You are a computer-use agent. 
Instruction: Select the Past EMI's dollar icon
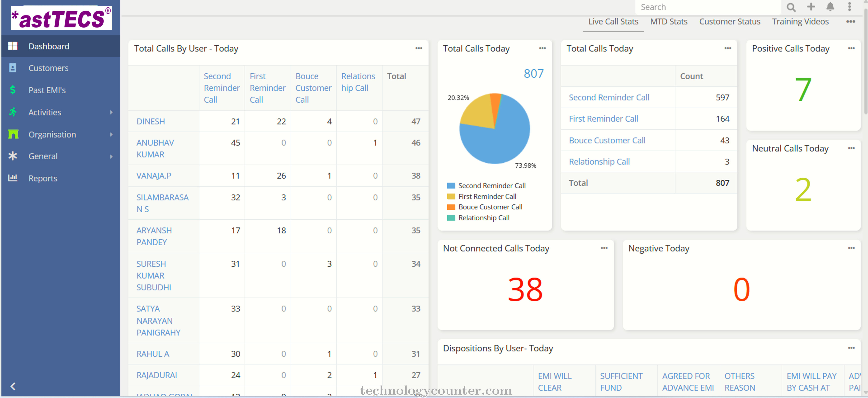point(12,90)
